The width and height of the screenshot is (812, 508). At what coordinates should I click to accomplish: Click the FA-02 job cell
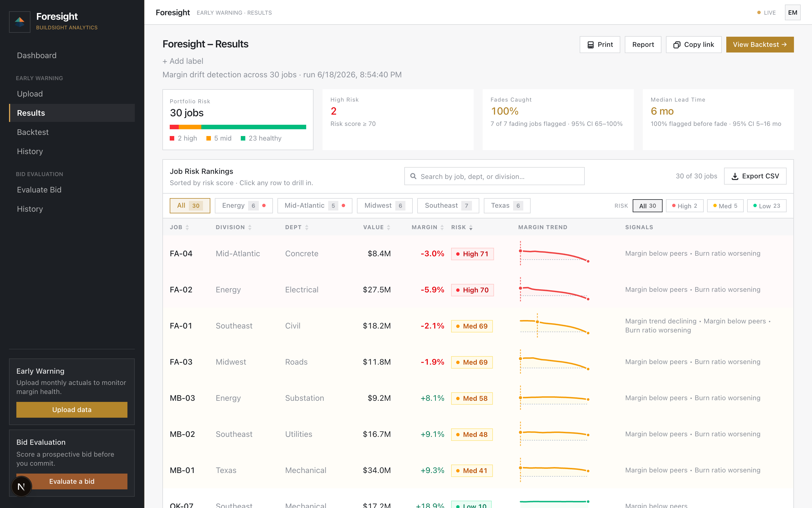coord(181,290)
